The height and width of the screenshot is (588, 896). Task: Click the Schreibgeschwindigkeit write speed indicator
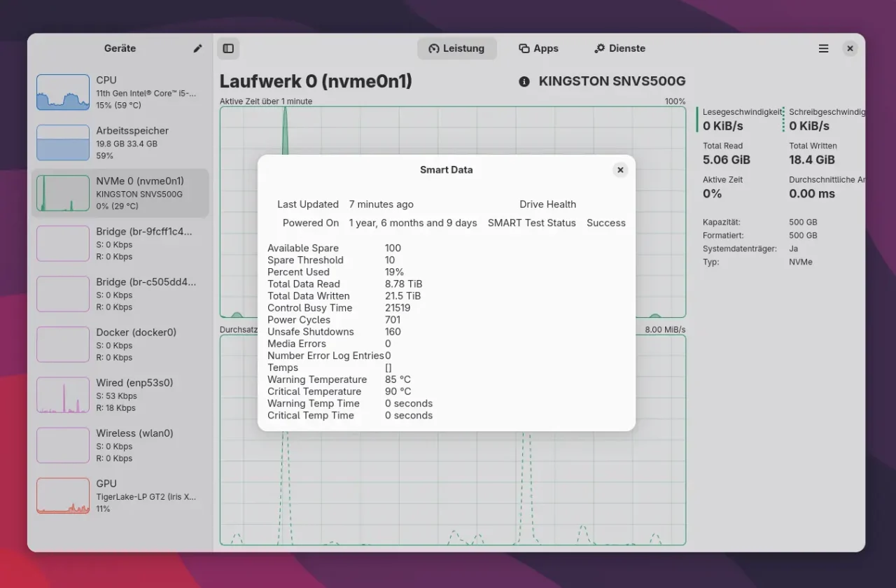[x=826, y=119]
